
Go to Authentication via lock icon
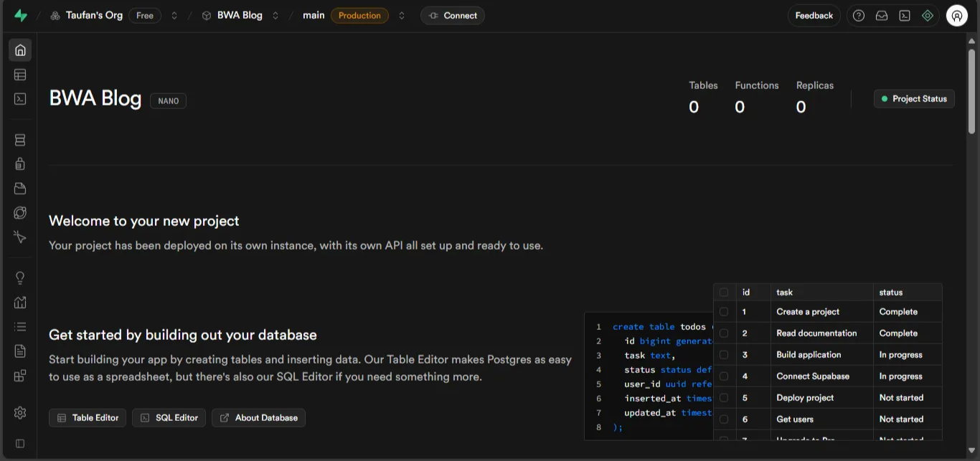point(20,164)
